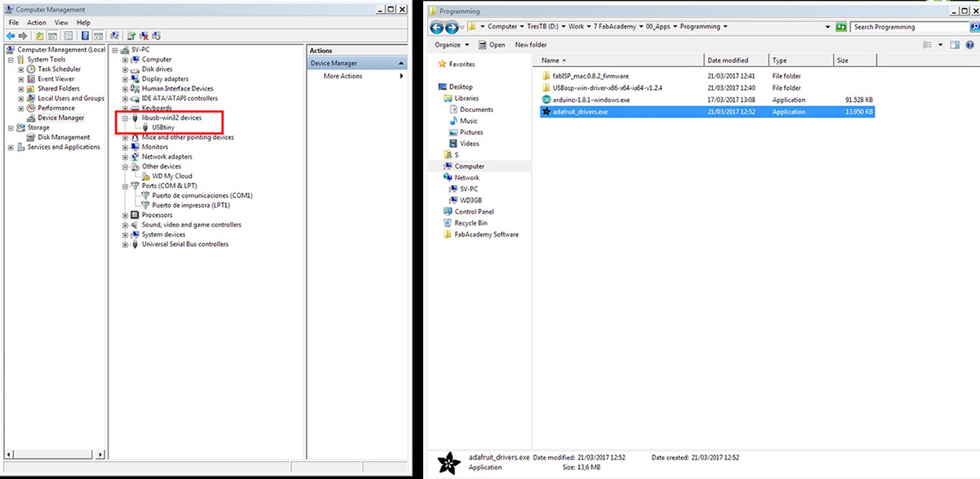Select Human Interface Devices node
This screenshot has width=980, height=479.
[x=177, y=89]
